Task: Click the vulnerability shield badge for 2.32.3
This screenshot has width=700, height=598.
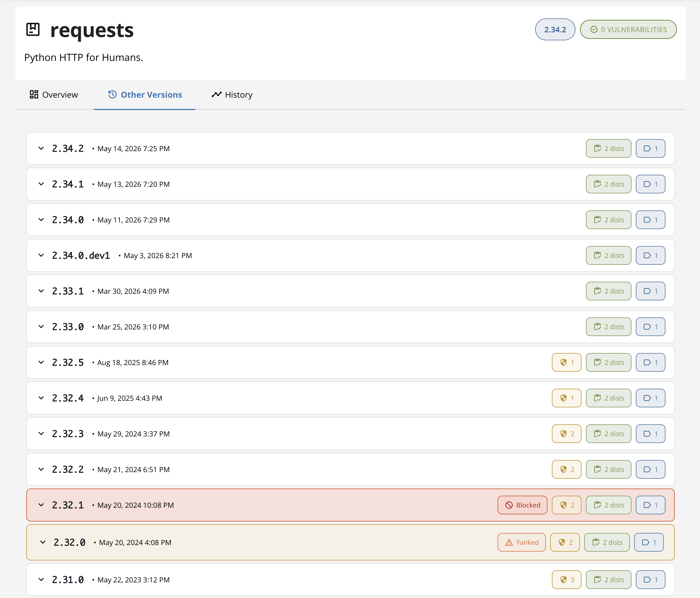Action: (x=566, y=433)
